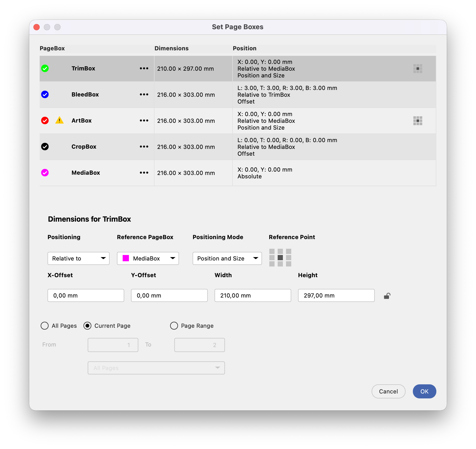Click the To page number field
476x449 pixels.
click(x=200, y=345)
